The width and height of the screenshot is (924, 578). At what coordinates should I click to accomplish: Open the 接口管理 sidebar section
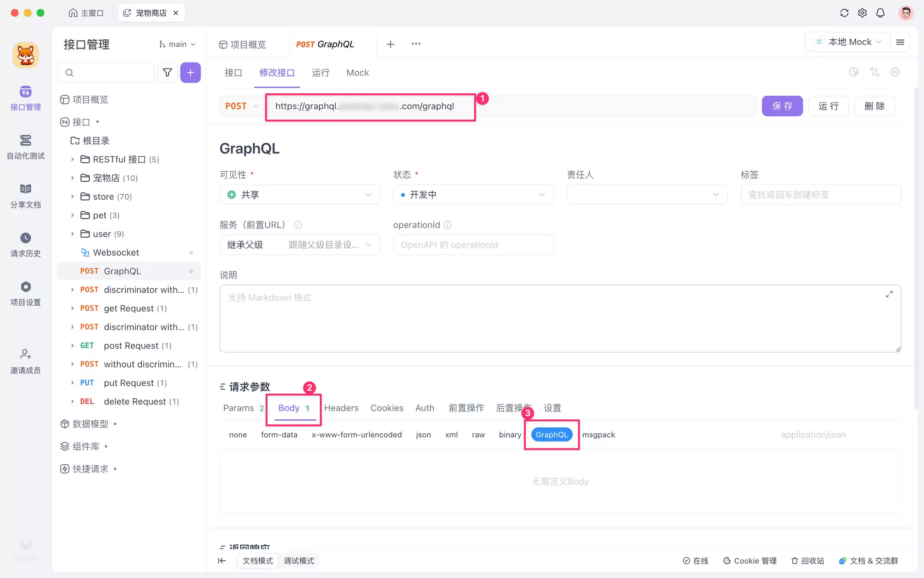pyautogui.click(x=25, y=98)
